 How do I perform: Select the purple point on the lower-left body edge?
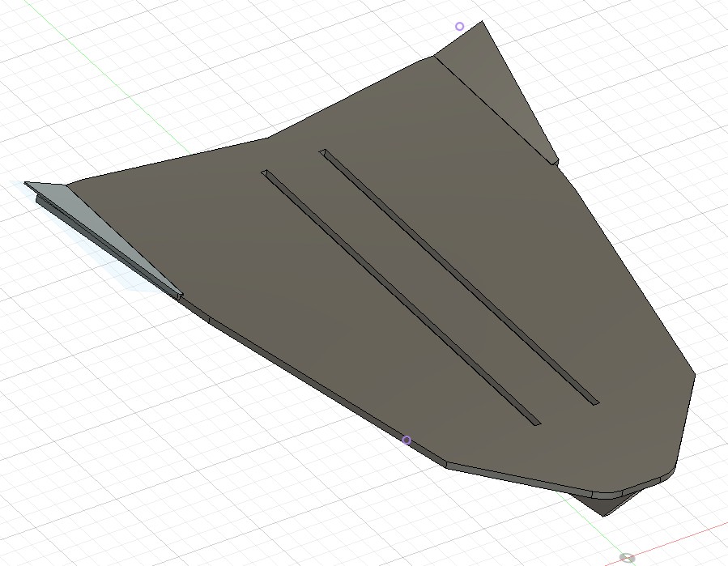407,440
